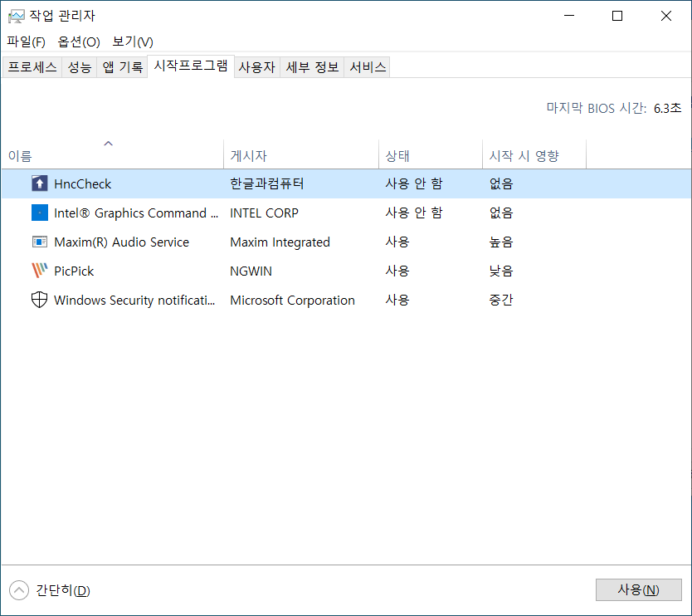
Task: Click the Intel Graphics Command Center icon
Action: click(39, 213)
